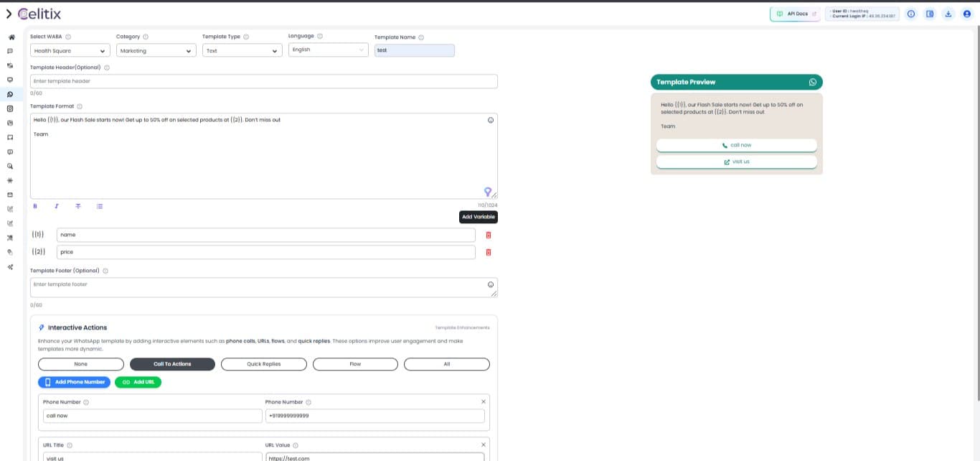The height and width of the screenshot is (461, 980).
Task: Focus the {{2}} variable price field
Action: 266,252
